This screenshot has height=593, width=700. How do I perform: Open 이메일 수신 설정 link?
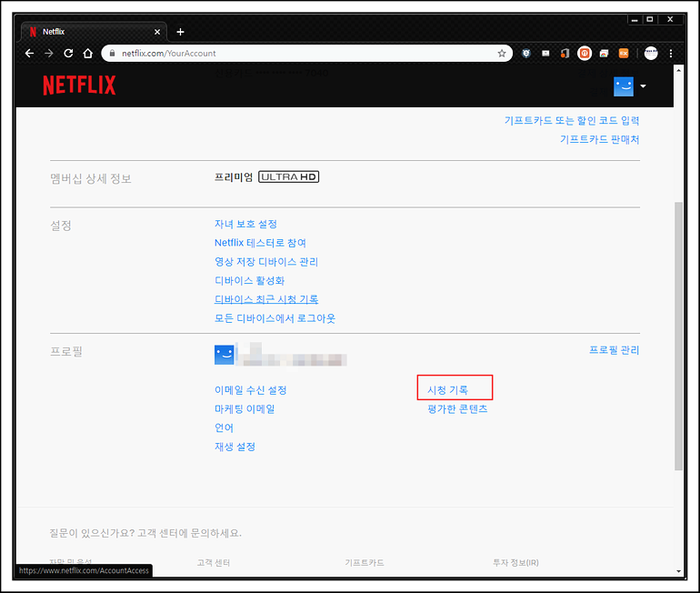(250, 390)
